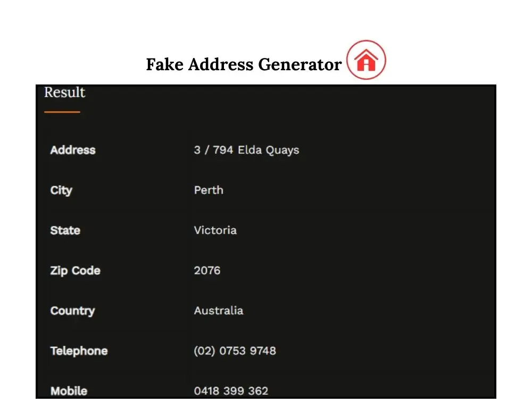532x399 pixels.
Task: Click the word Generator in the title
Action: tap(300, 65)
